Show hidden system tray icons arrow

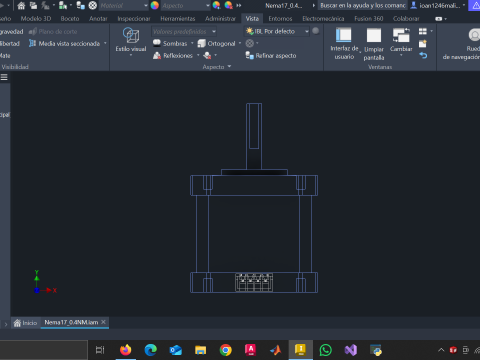pos(441,350)
